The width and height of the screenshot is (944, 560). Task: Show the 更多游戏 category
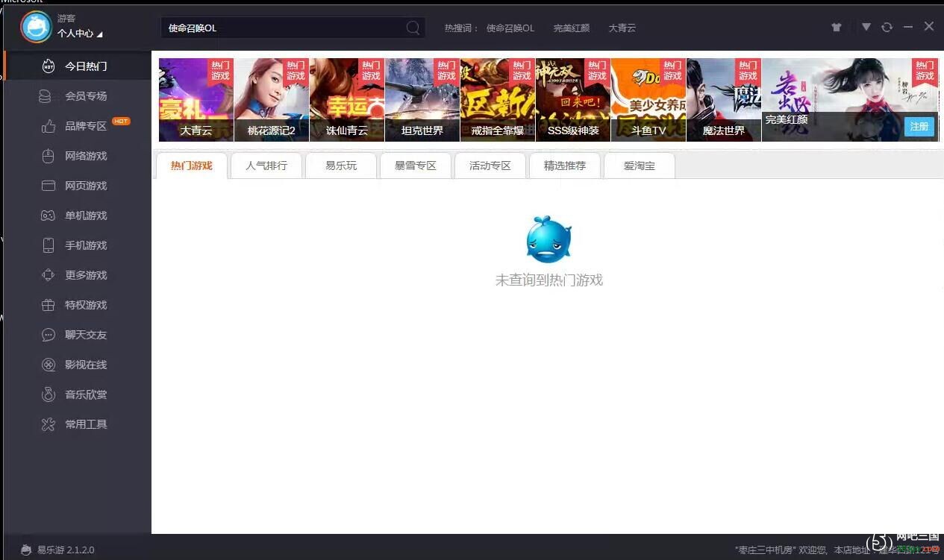(78, 275)
